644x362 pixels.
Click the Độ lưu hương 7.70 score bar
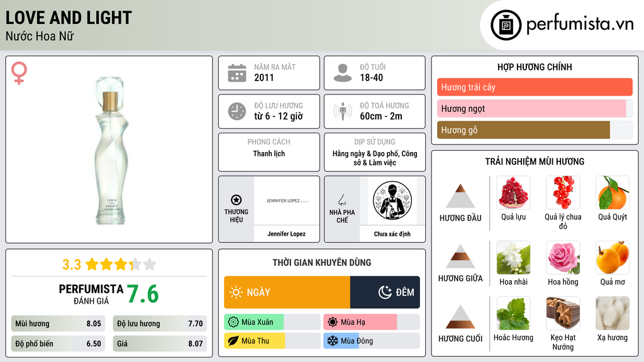coord(160,324)
